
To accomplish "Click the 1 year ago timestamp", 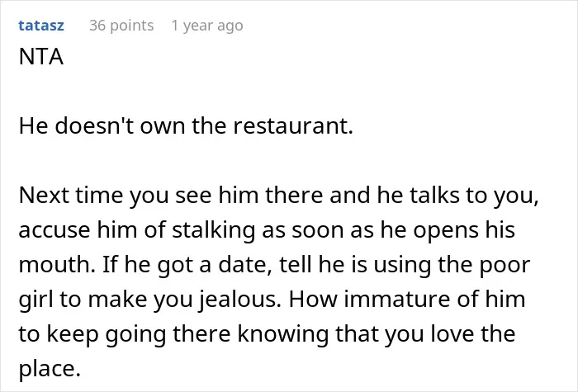I will (207, 26).
